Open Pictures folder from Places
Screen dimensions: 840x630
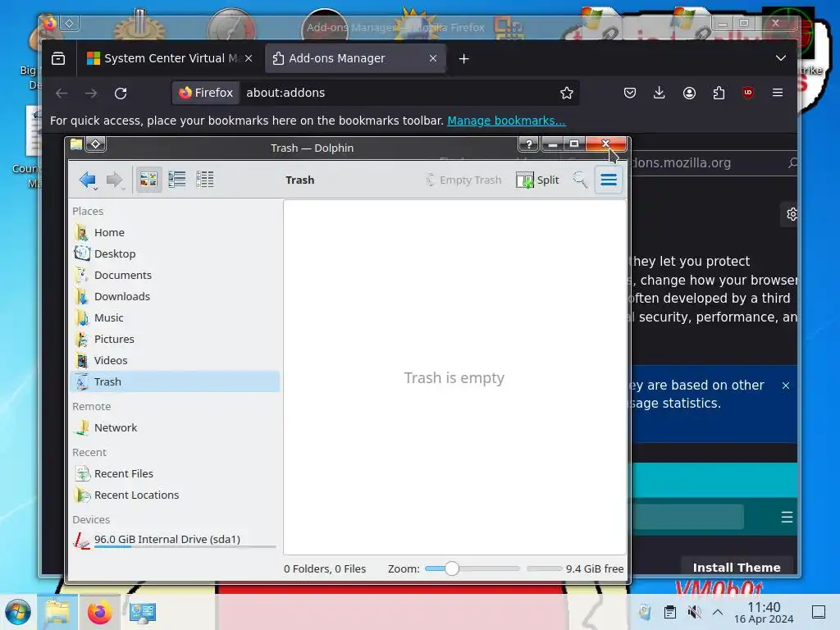175,339
